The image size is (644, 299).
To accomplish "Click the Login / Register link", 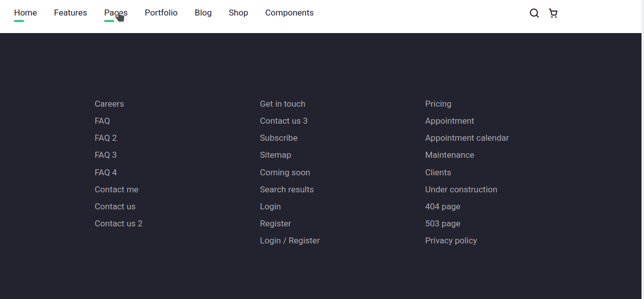I will [x=290, y=240].
